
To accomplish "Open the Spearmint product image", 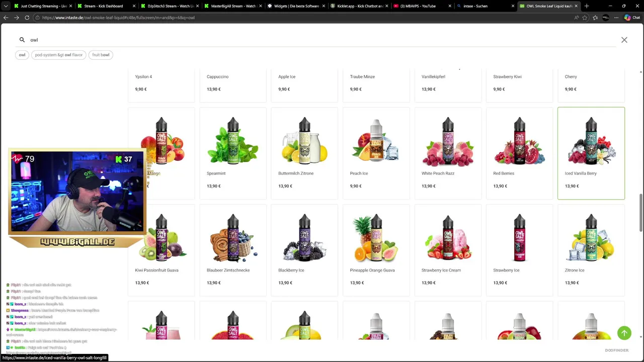I will pyautogui.click(x=233, y=141).
